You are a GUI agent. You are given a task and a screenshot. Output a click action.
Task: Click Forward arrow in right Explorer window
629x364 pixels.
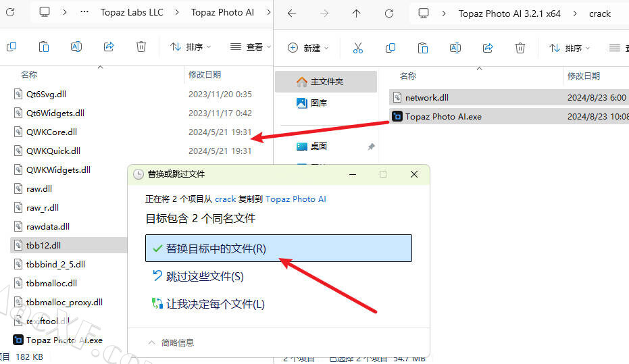[324, 14]
